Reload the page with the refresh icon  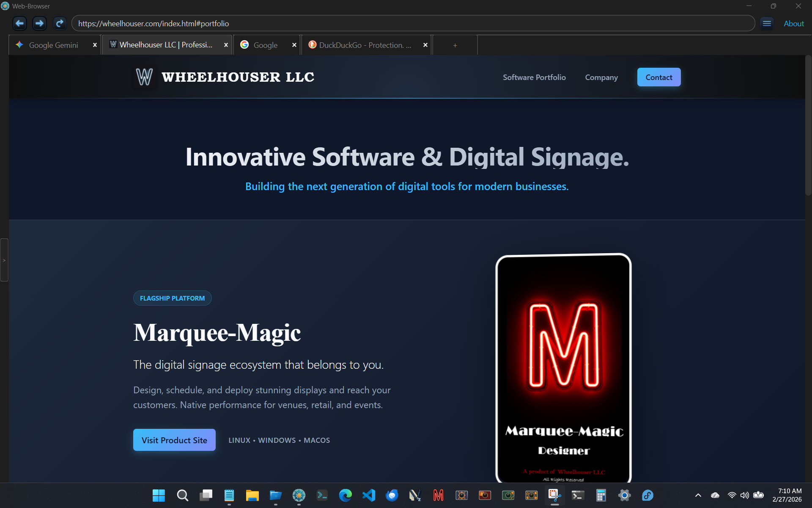point(60,23)
